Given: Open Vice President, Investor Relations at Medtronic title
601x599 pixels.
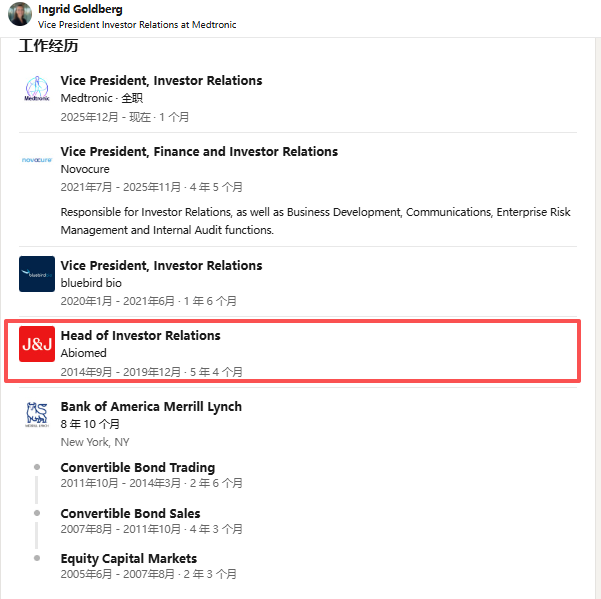Looking at the screenshot, I should 161,81.
